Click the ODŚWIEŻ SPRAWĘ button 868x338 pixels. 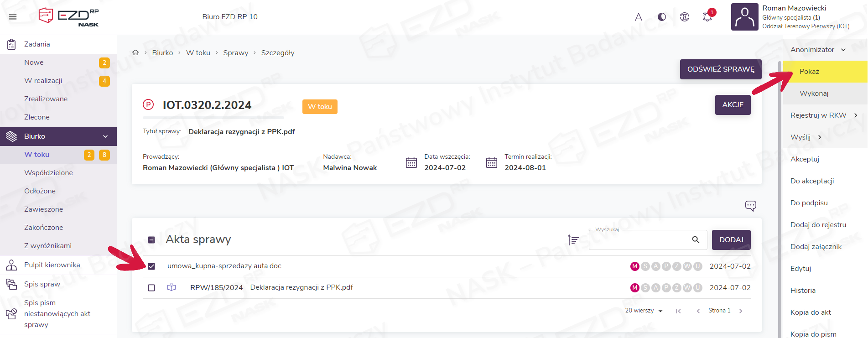point(721,69)
